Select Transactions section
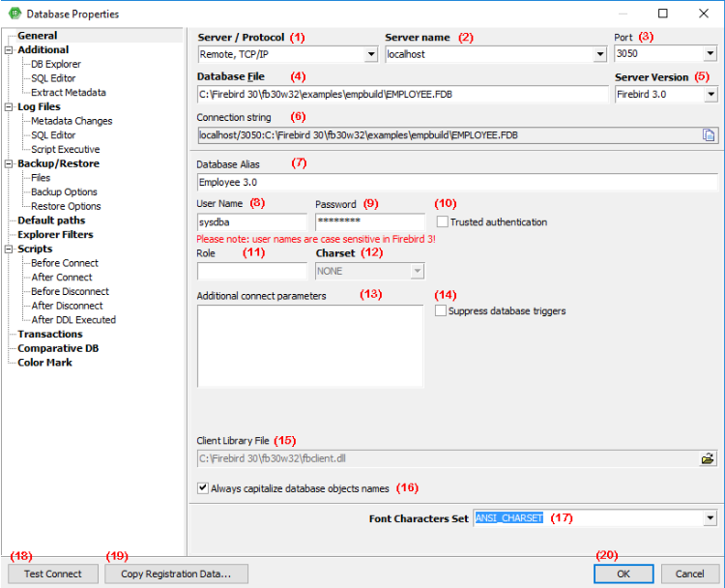 click(50, 334)
